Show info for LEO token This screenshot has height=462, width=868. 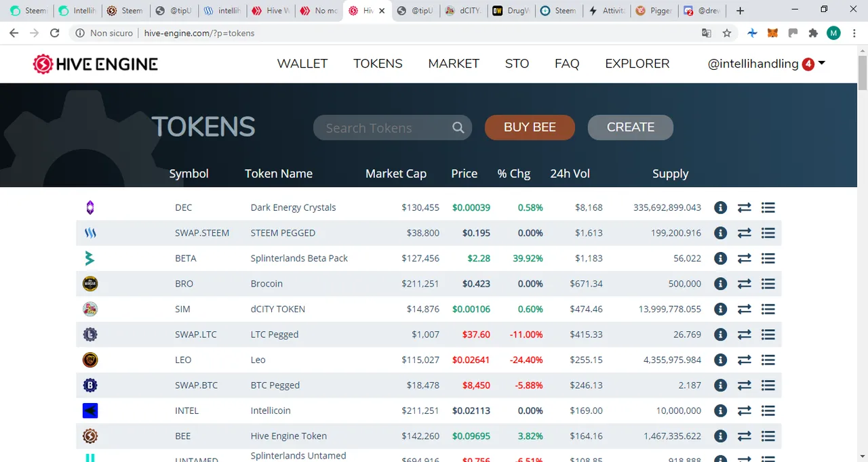pos(720,360)
